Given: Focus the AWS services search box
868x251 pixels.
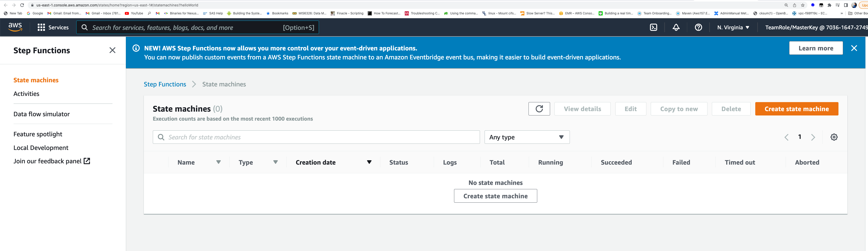Looking at the screenshot, I should [x=197, y=27].
